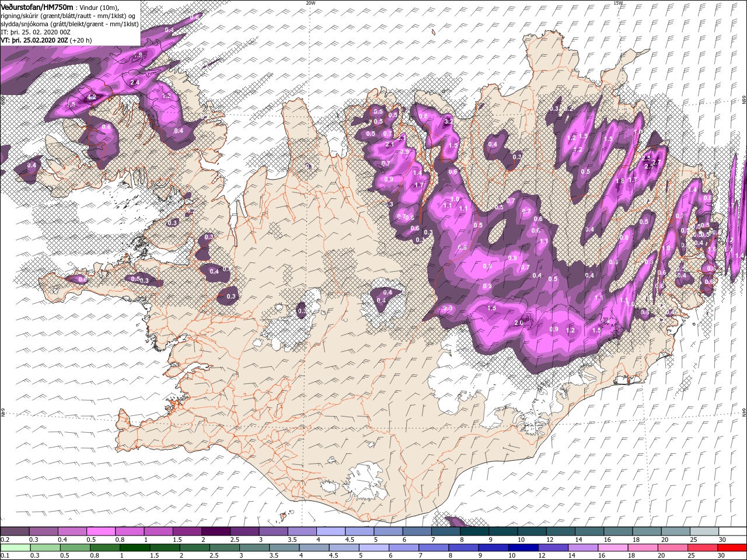Pick the bright pink legend swatch between 0.5 and 0.8

[x=101, y=531]
